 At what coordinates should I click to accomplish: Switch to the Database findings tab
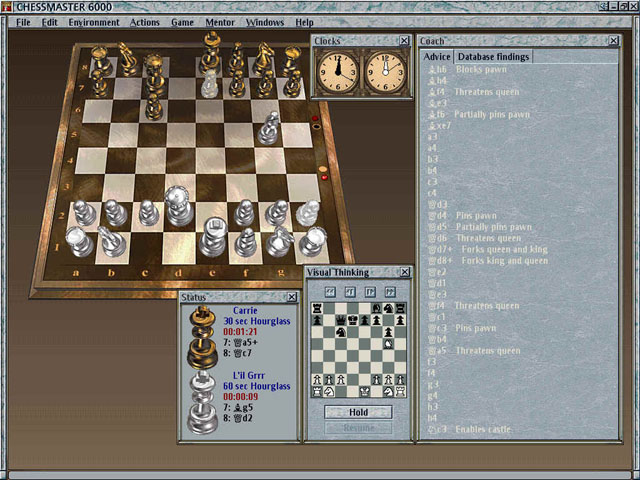pos(493,57)
